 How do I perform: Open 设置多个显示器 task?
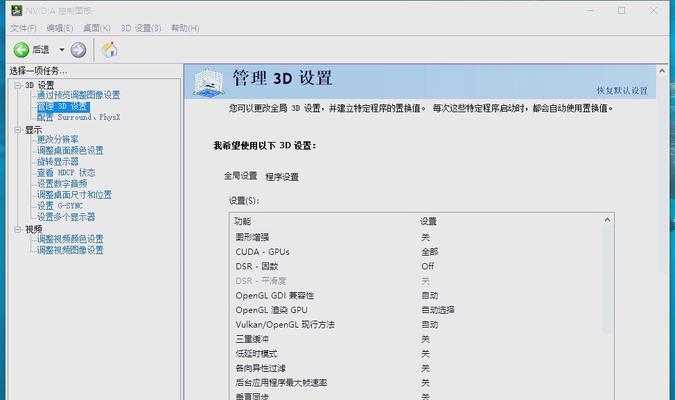[66, 217]
